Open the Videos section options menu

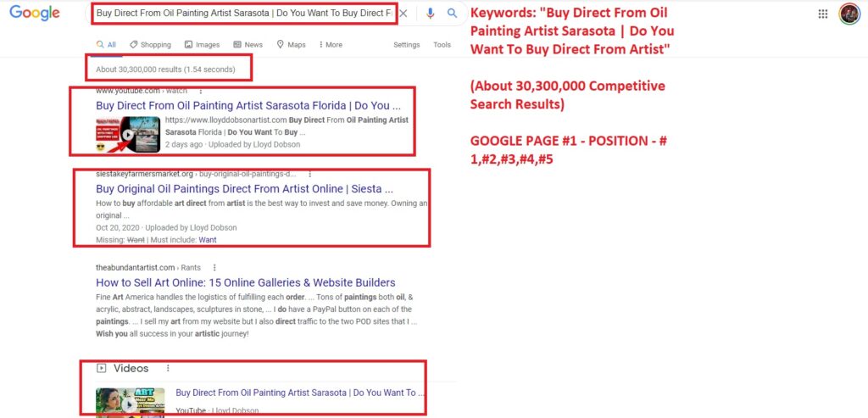(x=168, y=368)
